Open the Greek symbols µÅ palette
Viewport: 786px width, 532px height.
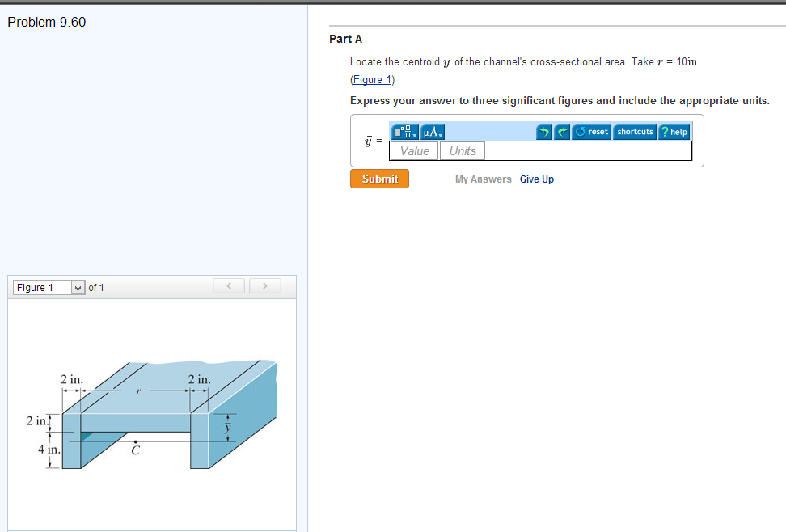coord(432,132)
